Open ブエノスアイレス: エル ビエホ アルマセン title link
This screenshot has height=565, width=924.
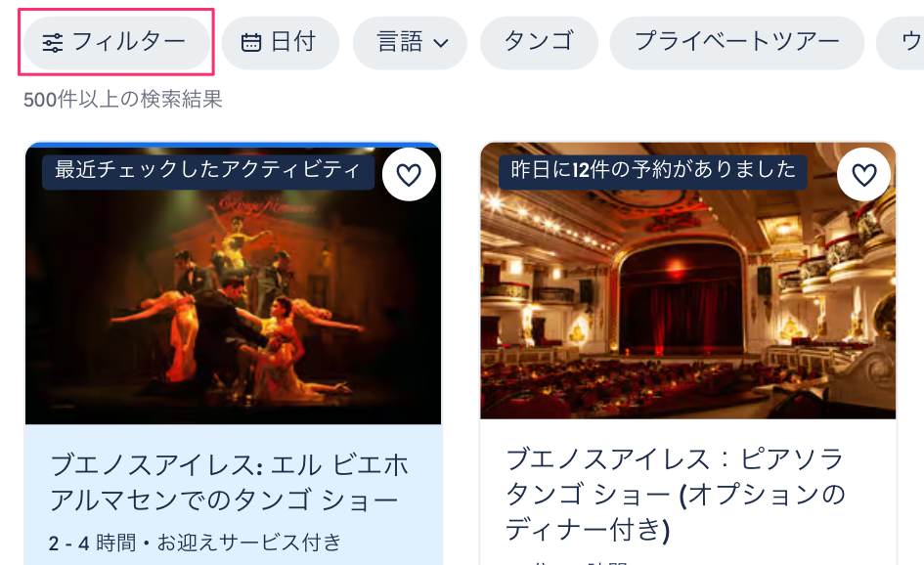click(230, 483)
